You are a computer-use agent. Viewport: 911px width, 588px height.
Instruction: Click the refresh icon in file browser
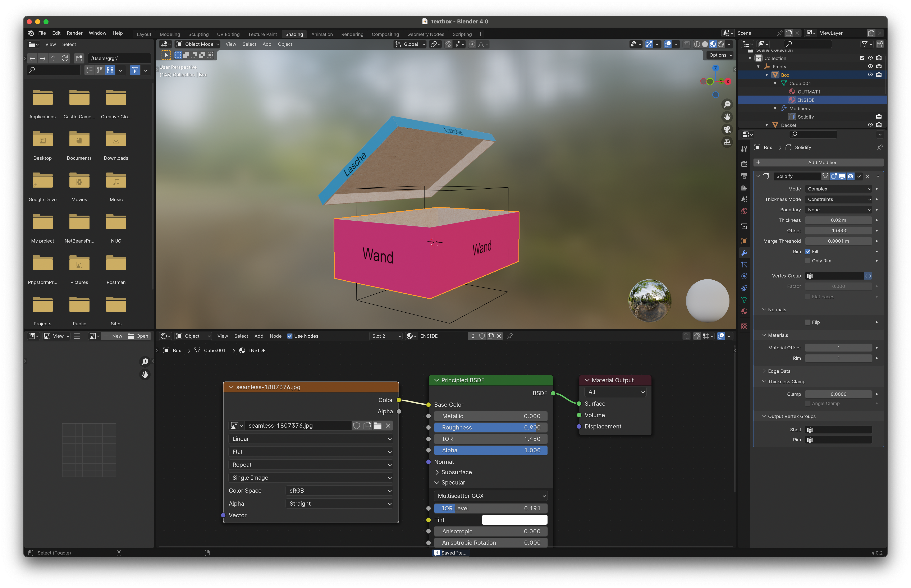[x=65, y=58]
